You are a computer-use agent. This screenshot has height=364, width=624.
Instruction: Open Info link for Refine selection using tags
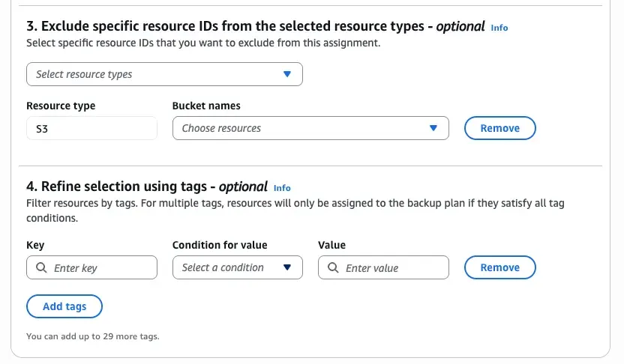[282, 188]
